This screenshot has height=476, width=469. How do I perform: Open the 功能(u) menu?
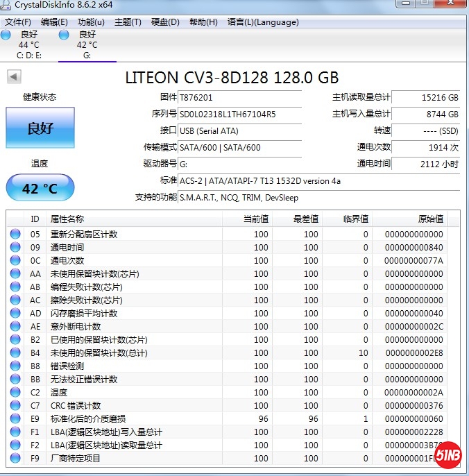(91, 22)
